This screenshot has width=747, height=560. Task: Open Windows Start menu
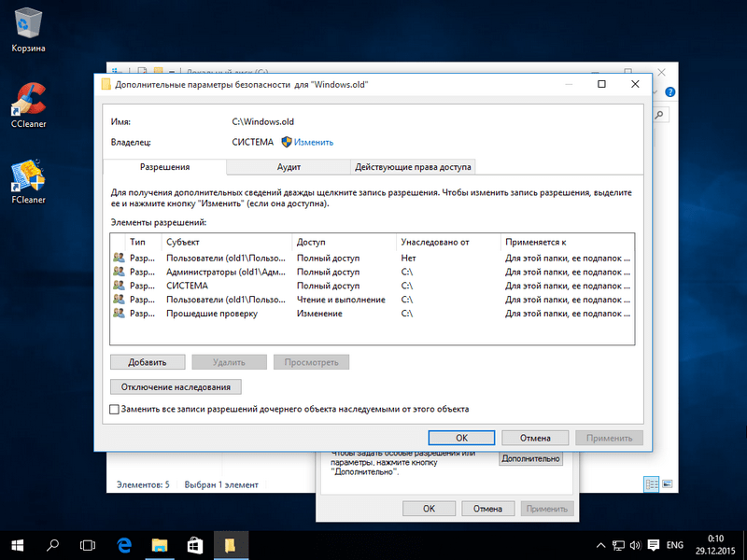(18, 543)
